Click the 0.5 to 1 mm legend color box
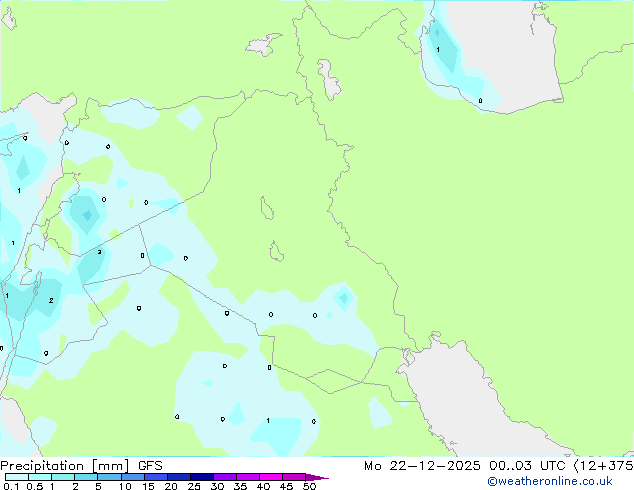This screenshot has width=634, height=490. click(x=40, y=477)
